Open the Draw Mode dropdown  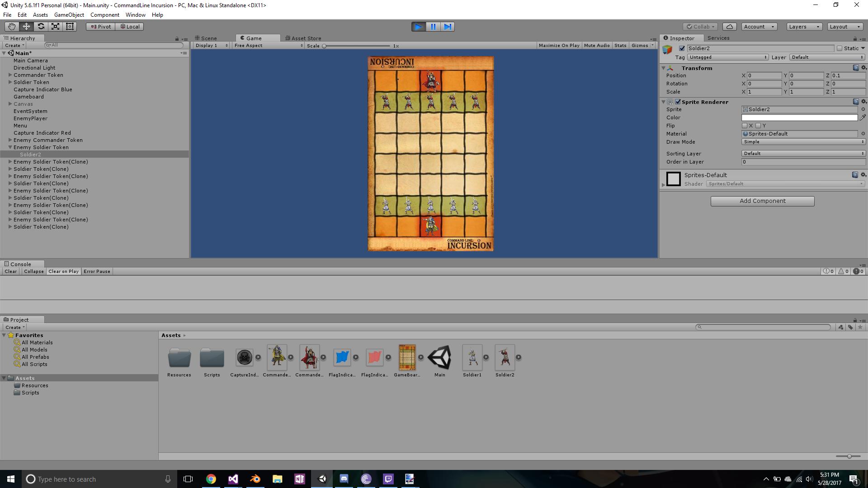coord(803,142)
